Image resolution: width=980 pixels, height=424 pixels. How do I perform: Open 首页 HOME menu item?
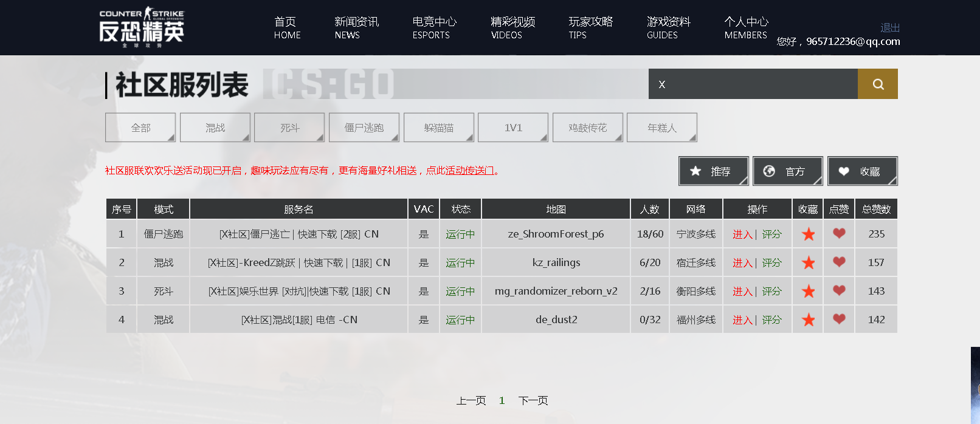[287, 28]
